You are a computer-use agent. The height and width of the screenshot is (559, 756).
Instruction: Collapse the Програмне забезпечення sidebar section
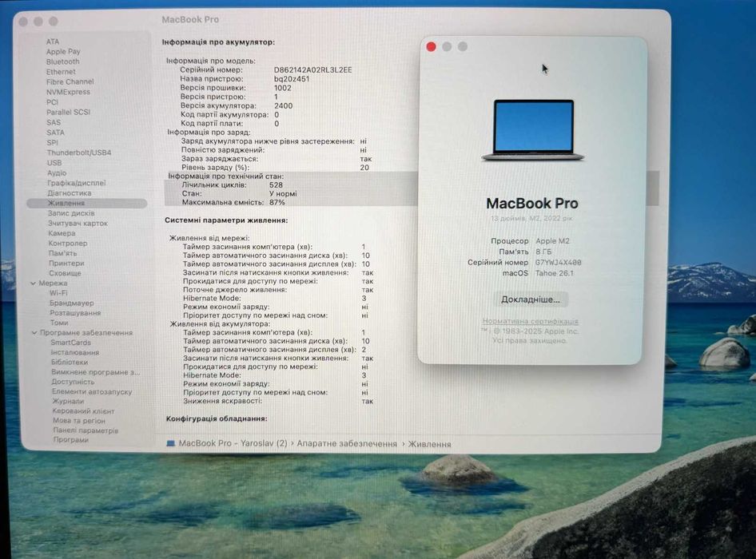pyautogui.click(x=34, y=332)
